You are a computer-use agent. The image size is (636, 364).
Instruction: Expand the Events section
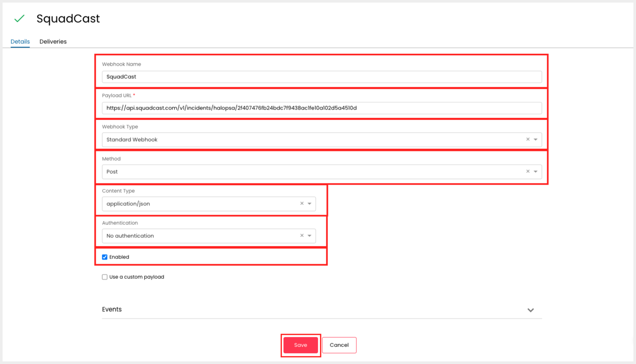coord(531,310)
